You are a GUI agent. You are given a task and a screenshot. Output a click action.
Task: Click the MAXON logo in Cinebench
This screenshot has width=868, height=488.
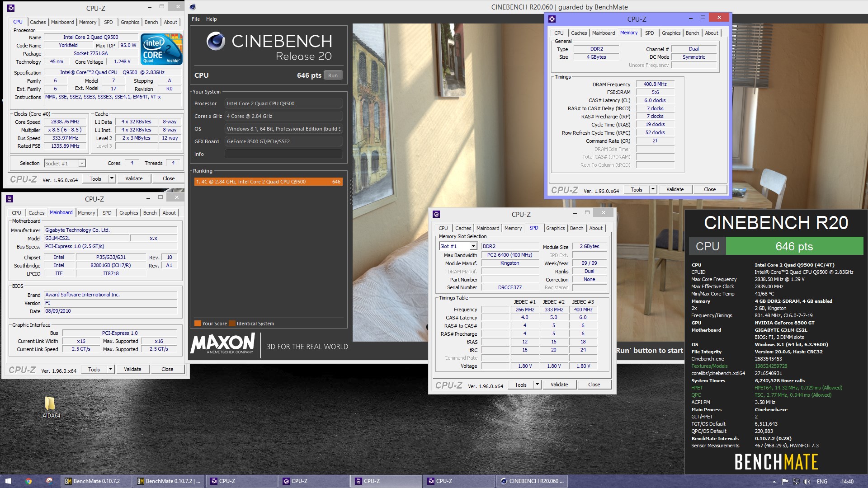pos(222,344)
